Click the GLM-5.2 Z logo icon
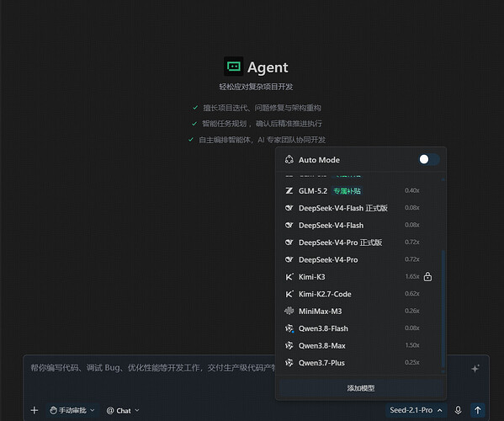The height and width of the screenshot is (421, 504). pyautogui.click(x=289, y=191)
